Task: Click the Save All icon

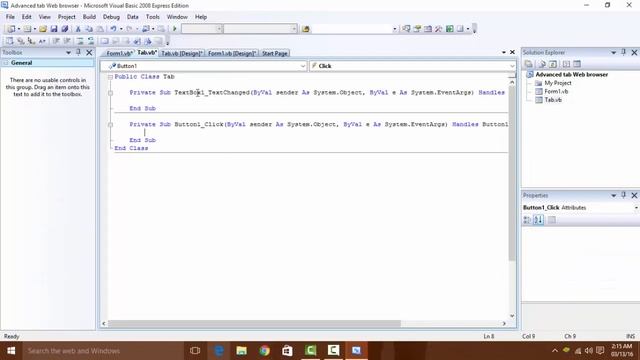Action: (64, 29)
